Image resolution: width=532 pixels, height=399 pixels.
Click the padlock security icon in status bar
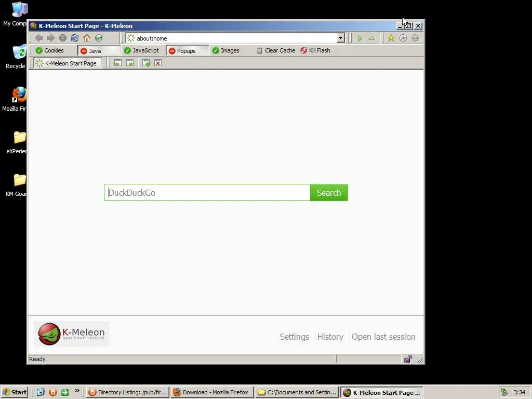pyautogui.click(x=408, y=359)
